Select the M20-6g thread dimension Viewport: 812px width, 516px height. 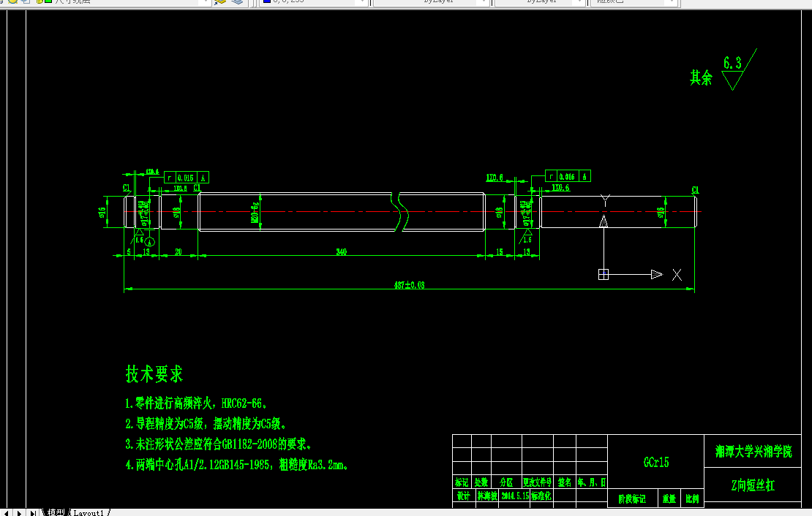click(255, 212)
